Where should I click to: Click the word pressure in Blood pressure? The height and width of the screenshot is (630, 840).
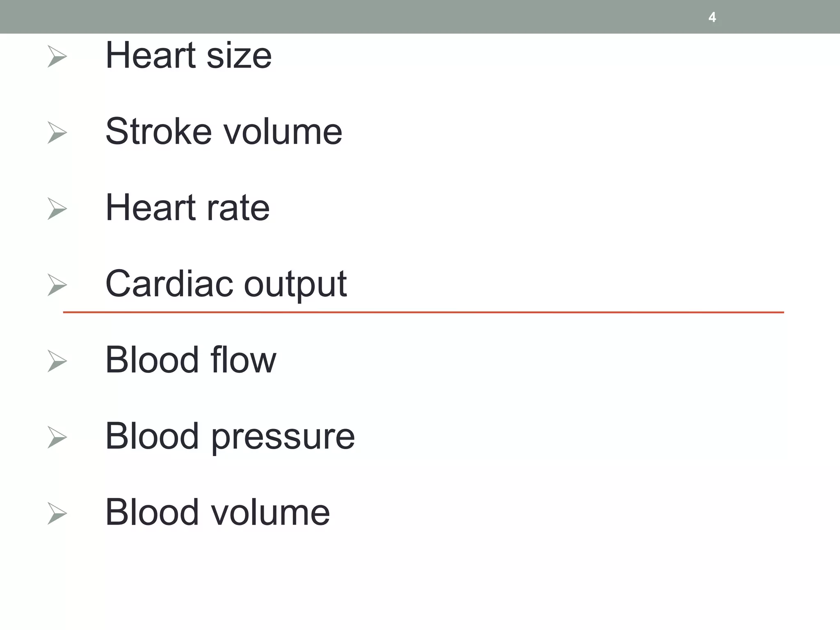point(283,439)
